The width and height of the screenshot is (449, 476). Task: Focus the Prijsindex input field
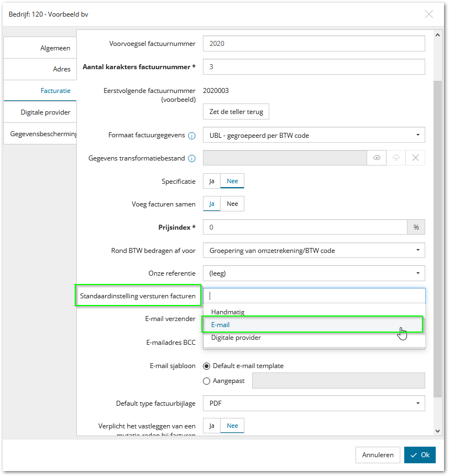pos(305,227)
